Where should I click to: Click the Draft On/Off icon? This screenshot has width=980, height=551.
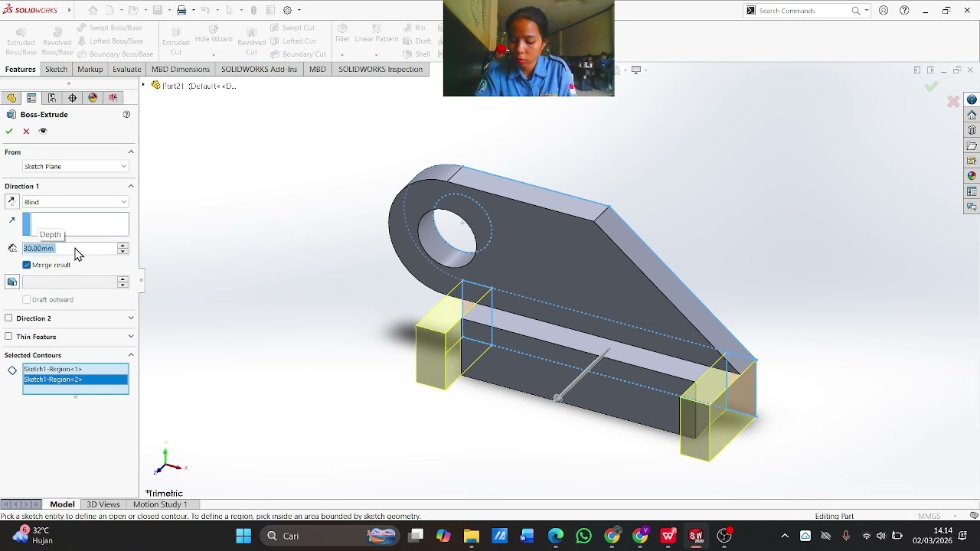(11, 282)
